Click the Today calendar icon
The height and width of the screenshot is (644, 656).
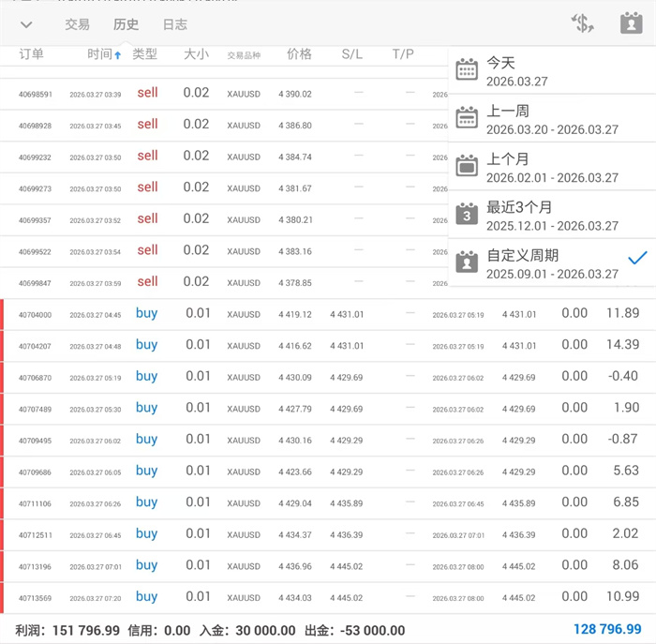tap(467, 71)
